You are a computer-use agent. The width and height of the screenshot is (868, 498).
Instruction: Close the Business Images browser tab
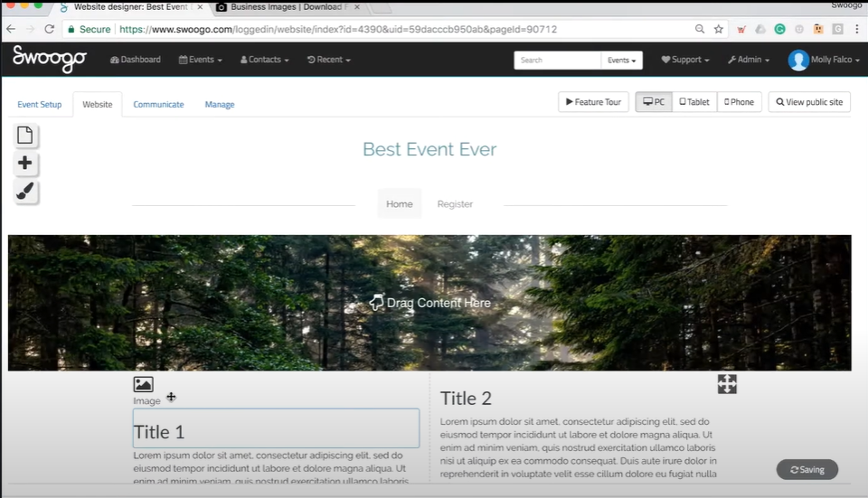coord(357,7)
